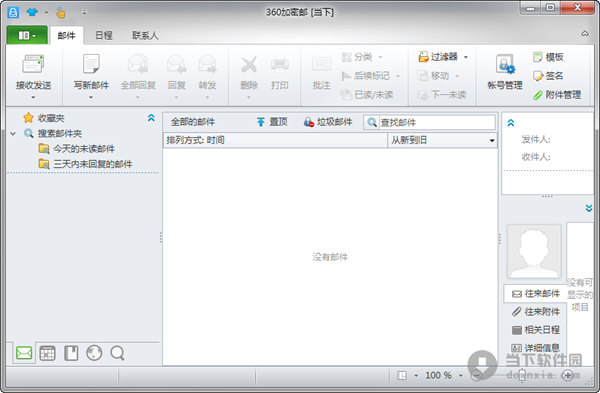The width and height of the screenshot is (600, 393).
Task: Click the layout icon in the status bar
Action: tap(402, 375)
